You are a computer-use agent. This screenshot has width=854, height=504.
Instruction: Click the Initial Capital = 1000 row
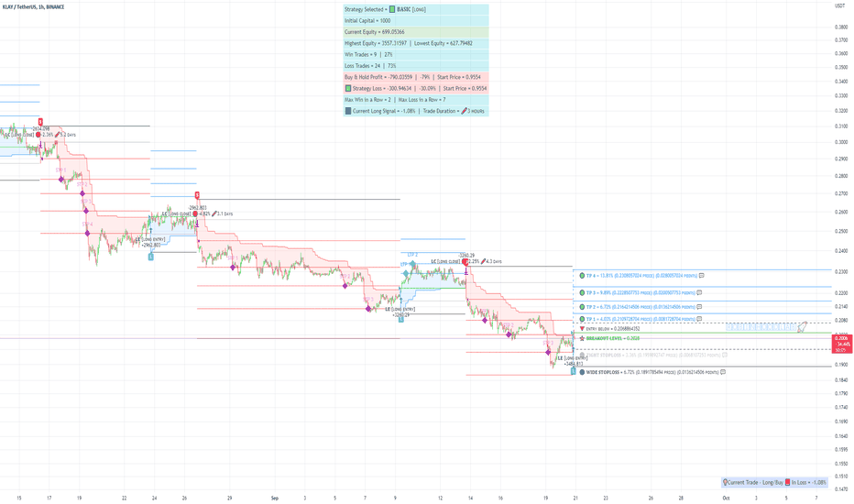pos(416,21)
